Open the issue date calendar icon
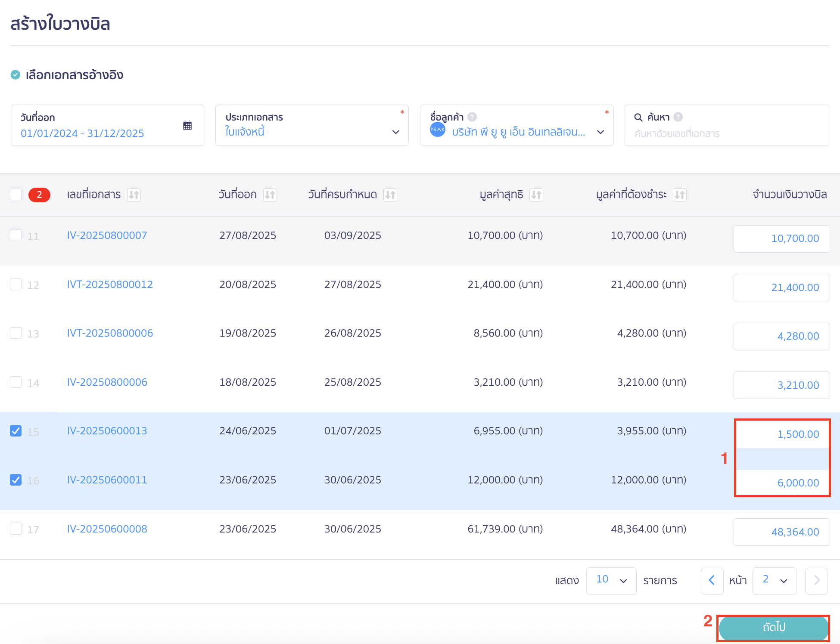Screen dimensions: 840x644 [187, 125]
